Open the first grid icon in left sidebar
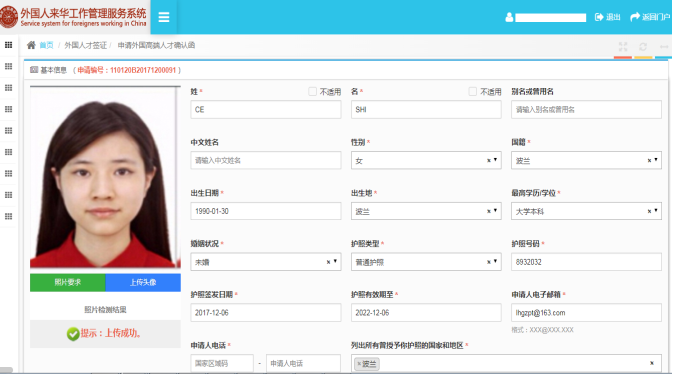This screenshot has height=374, width=673. click(8, 45)
